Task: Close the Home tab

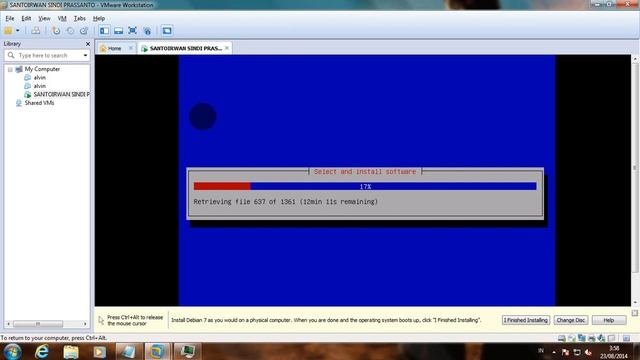Action: (x=131, y=48)
